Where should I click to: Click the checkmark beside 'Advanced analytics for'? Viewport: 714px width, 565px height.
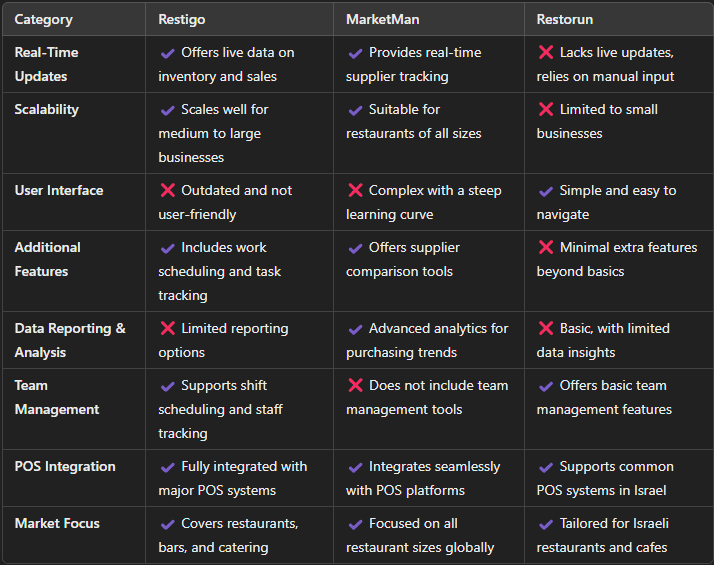tap(355, 329)
